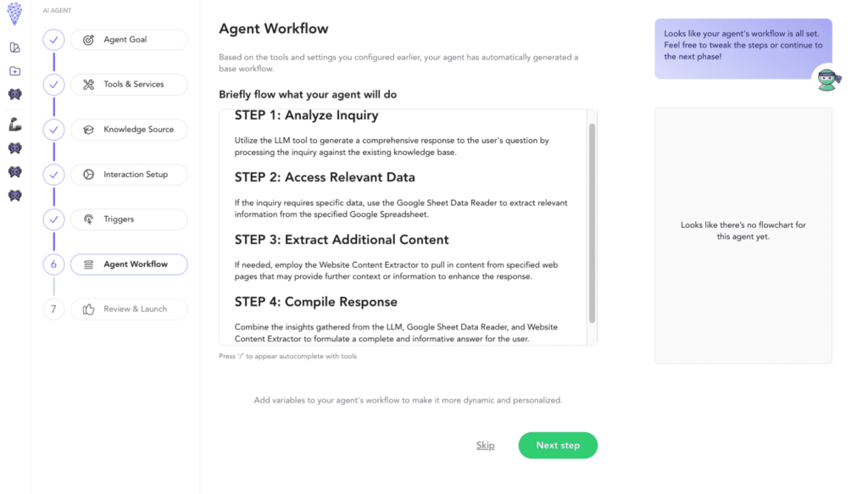Click the mascot avatar under the tooltip bubble

(828, 79)
